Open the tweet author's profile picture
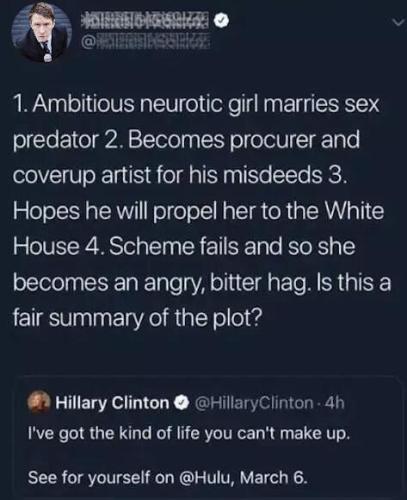The width and height of the screenshot is (407, 500). 41,33
